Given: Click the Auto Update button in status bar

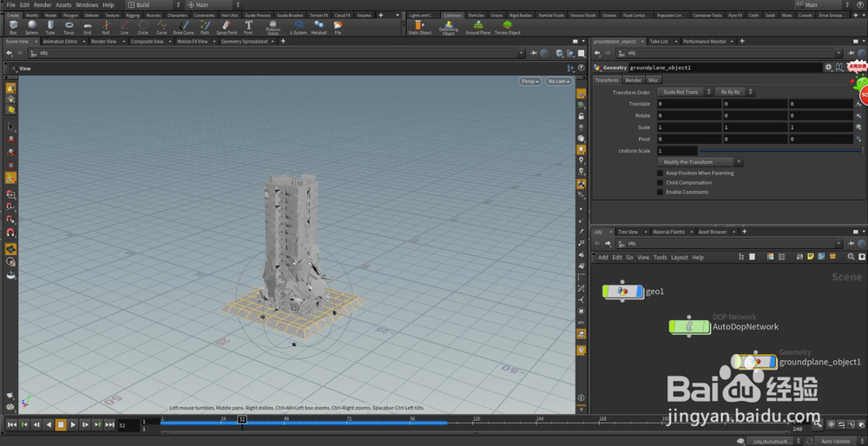Looking at the screenshot, I should coord(835,441).
